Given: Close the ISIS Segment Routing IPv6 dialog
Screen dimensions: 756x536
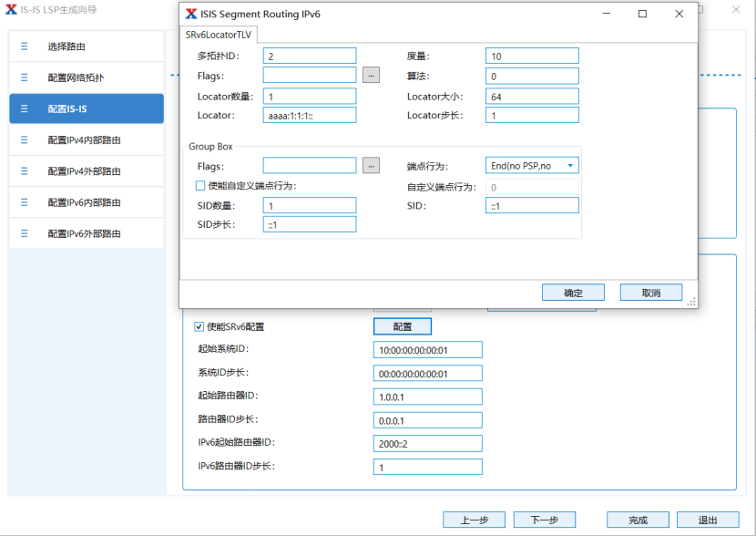Looking at the screenshot, I should click(x=679, y=14).
